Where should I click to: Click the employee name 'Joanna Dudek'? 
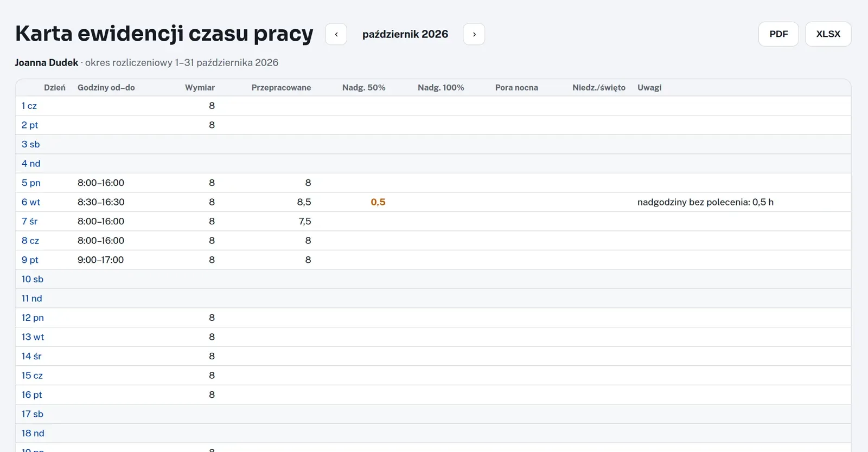pos(47,62)
